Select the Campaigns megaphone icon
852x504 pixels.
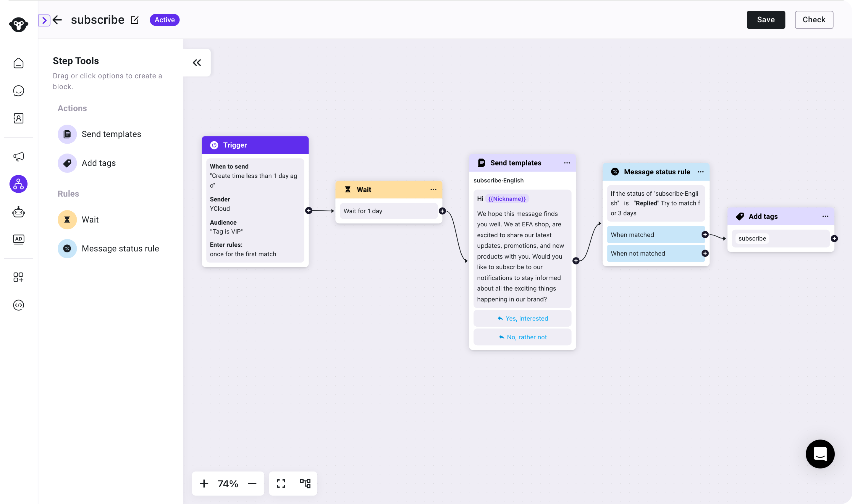pyautogui.click(x=18, y=156)
